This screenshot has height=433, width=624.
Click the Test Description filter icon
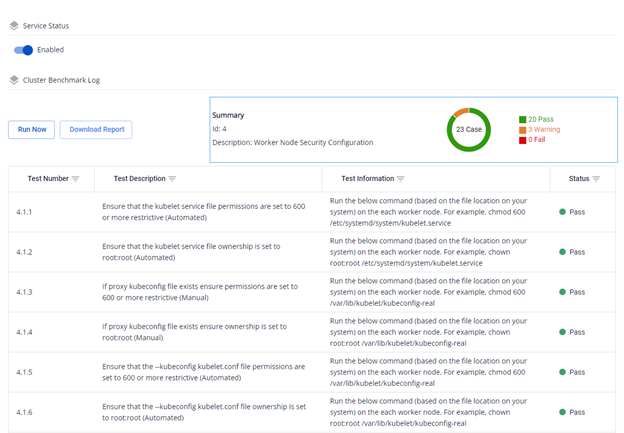pyautogui.click(x=172, y=179)
